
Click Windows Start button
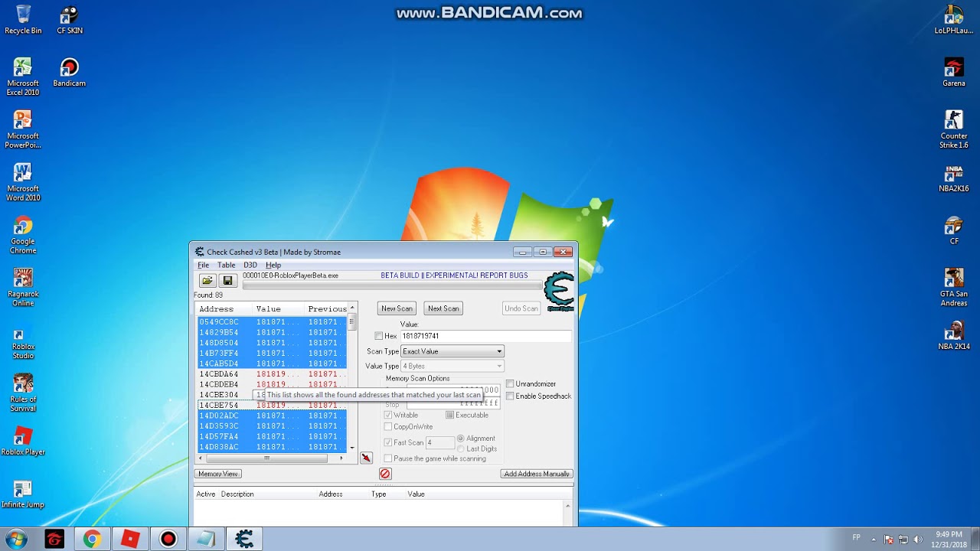click(x=15, y=539)
